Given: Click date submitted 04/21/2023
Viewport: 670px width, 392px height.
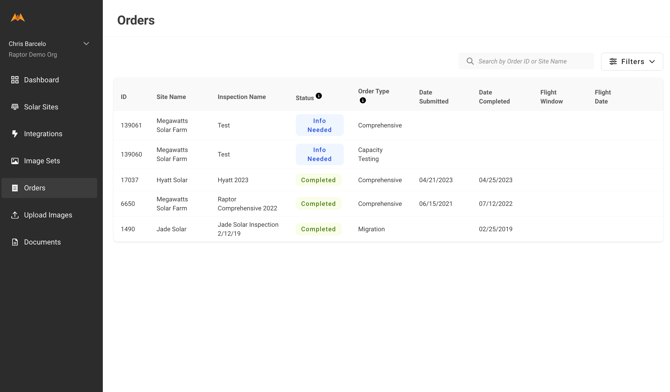Looking at the screenshot, I should tap(435, 180).
